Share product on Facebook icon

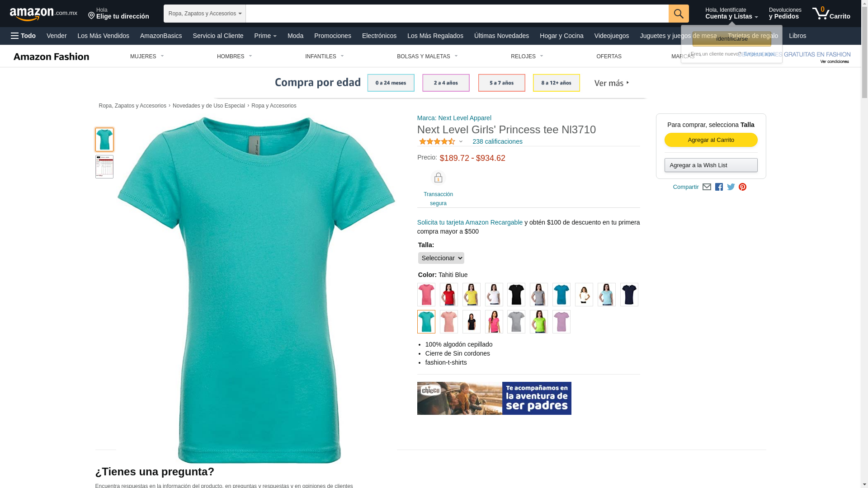pos(719,187)
